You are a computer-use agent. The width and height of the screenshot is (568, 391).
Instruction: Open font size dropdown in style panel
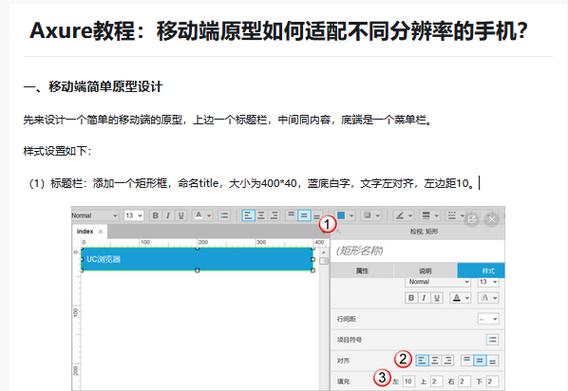(x=488, y=282)
